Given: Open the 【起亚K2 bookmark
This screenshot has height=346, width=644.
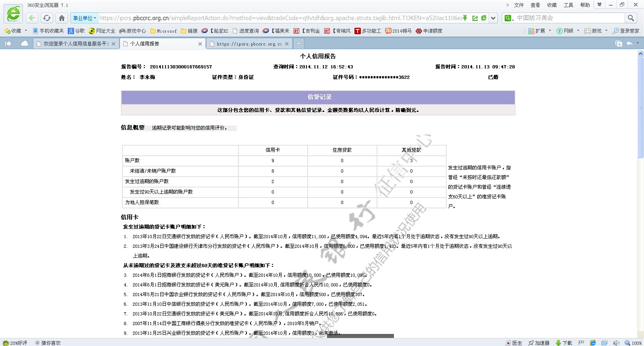Looking at the screenshot, I should [215, 31].
